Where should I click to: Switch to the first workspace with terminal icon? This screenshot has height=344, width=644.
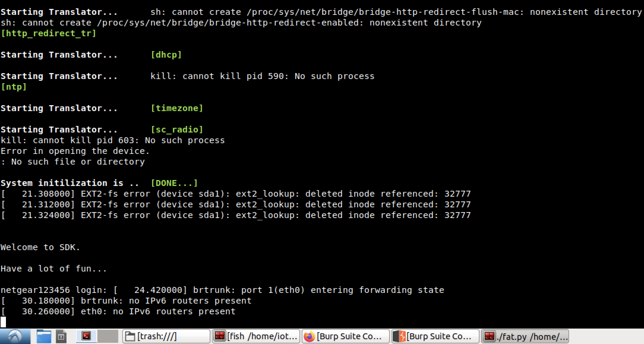tap(86, 336)
